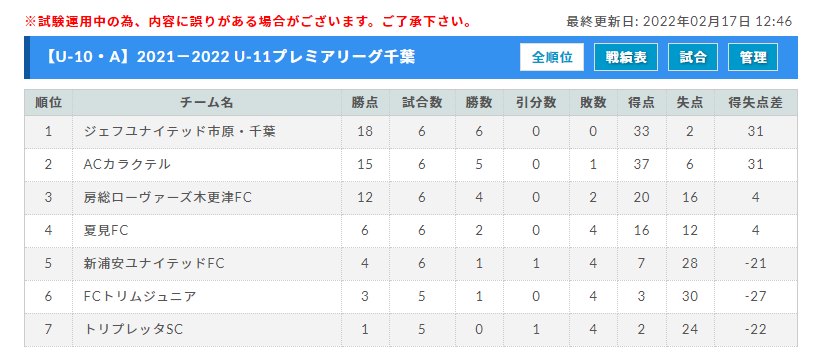Click the 勝点 column header
Screen dimensions: 815x361
(x=365, y=103)
